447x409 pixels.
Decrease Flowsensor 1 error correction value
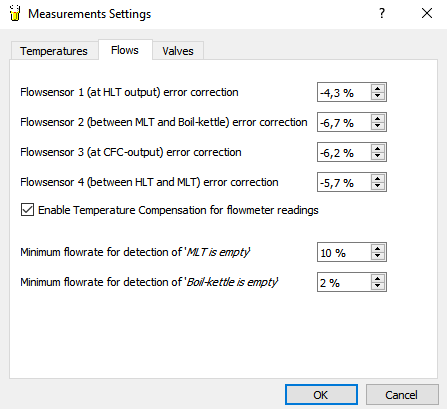[378, 96]
